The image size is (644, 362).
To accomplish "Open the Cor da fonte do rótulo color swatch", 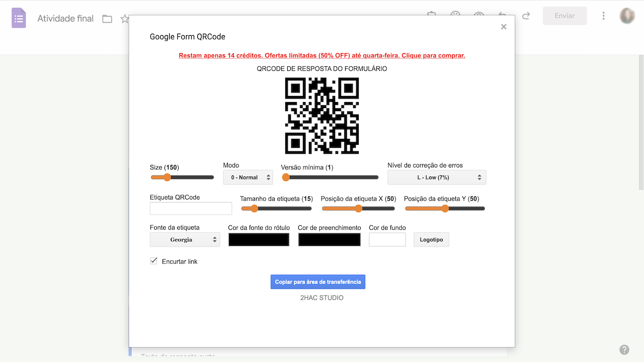I will coord(259,240).
